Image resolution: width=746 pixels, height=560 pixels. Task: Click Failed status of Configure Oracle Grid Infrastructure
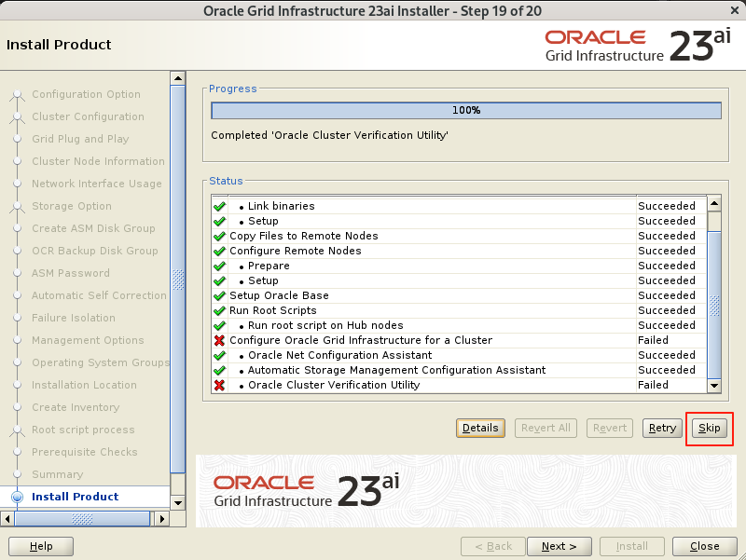[x=653, y=340]
